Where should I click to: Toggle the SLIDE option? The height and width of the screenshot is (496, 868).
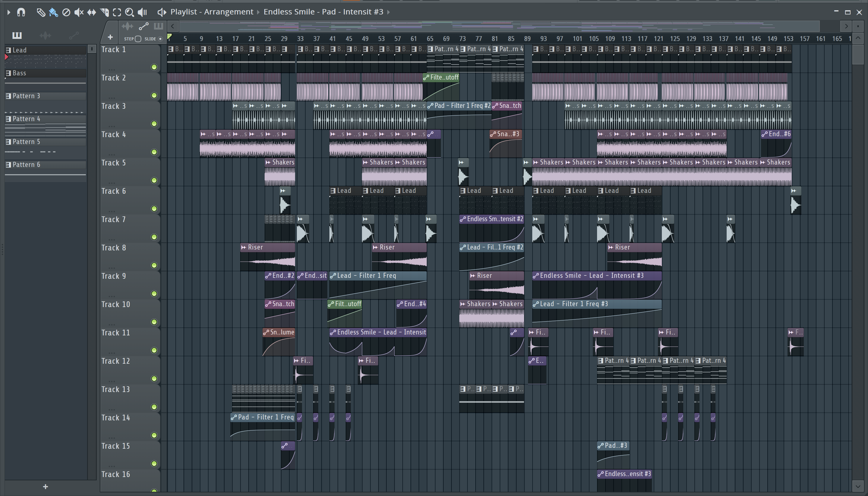coord(160,39)
